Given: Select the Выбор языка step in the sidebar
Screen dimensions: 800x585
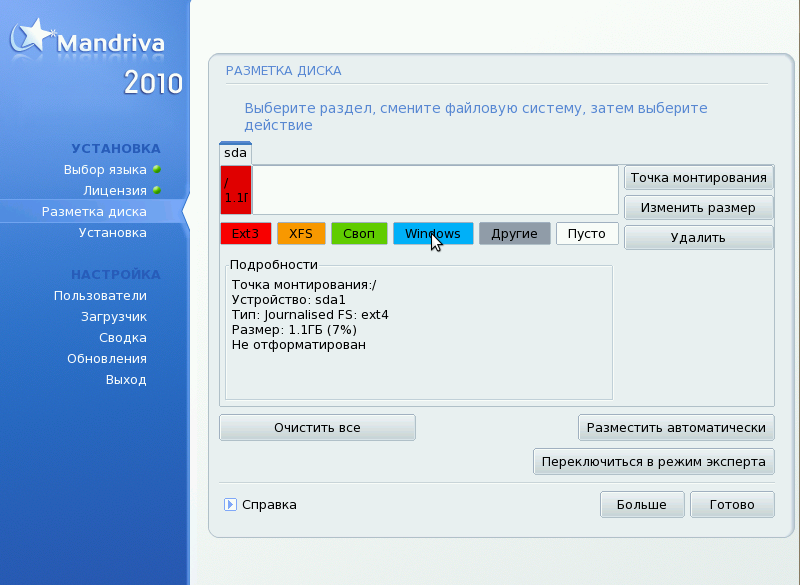Looking at the screenshot, I should point(105,169).
